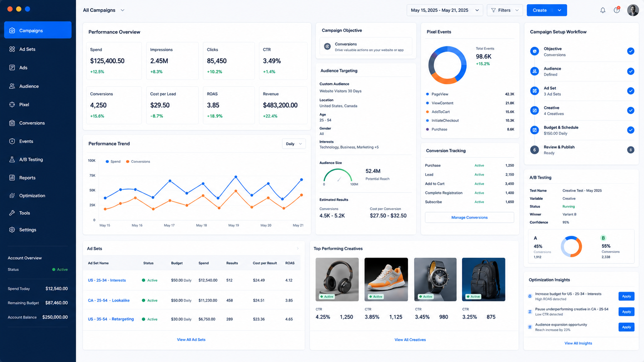Go to Campaigns in sidebar
This screenshot has height=362, width=644.
pyautogui.click(x=38, y=30)
